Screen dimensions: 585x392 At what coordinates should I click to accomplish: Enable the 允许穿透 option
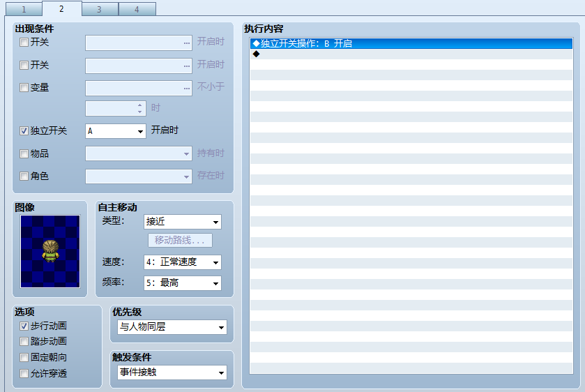click(24, 373)
